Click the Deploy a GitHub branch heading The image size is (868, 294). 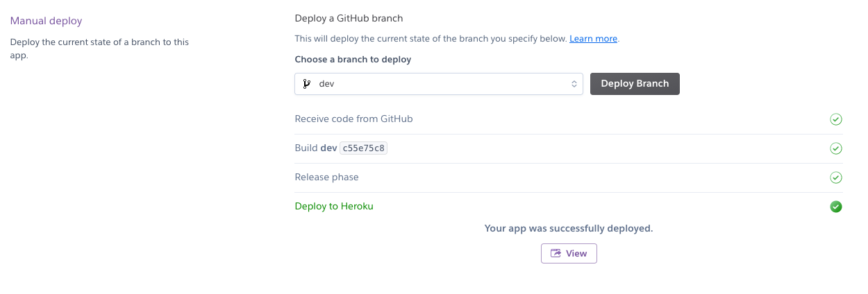349,18
